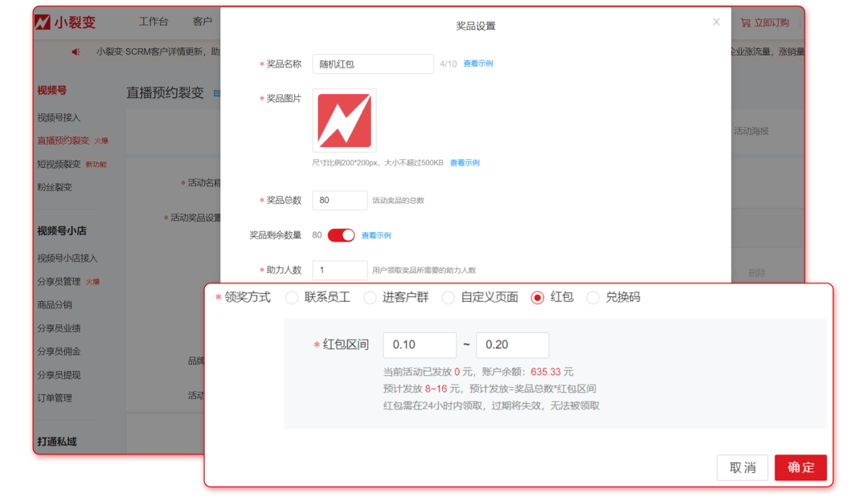Confirm with the 确定 button

(800, 467)
